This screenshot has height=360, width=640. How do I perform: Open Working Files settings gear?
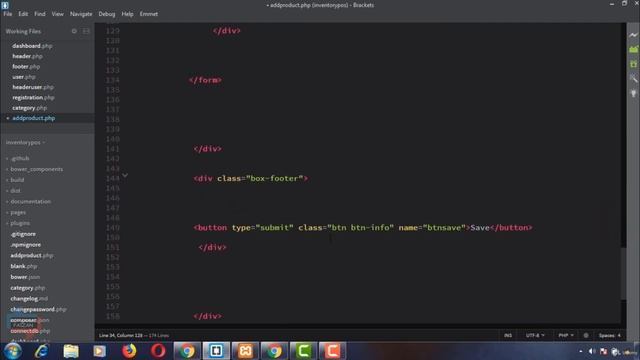[x=74, y=31]
